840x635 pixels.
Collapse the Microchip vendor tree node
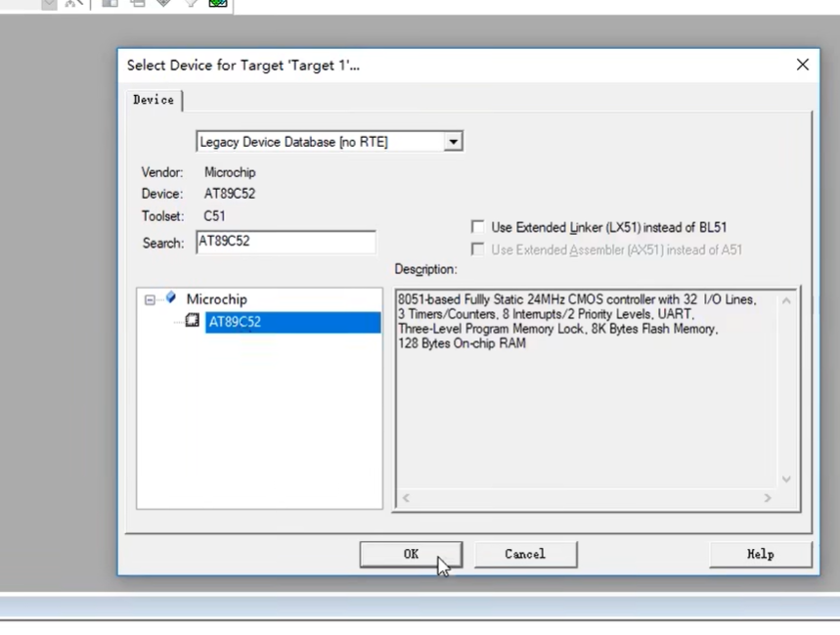coord(150,299)
